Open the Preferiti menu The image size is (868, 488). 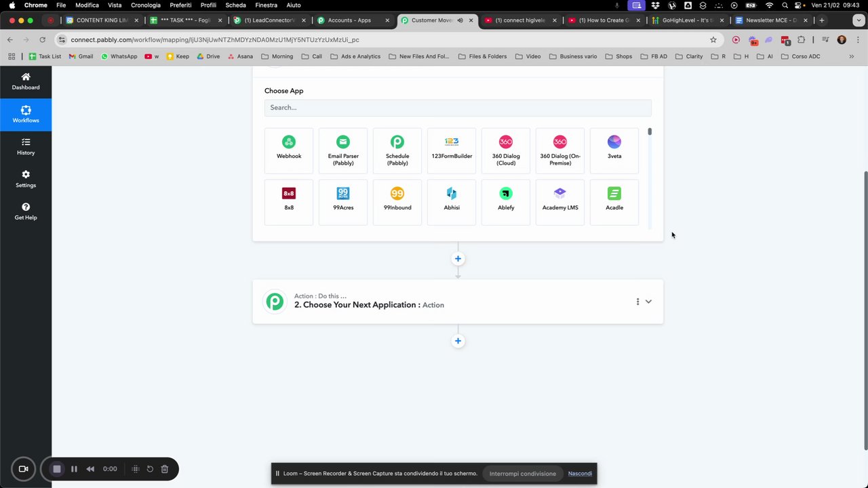tap(180, 5)
